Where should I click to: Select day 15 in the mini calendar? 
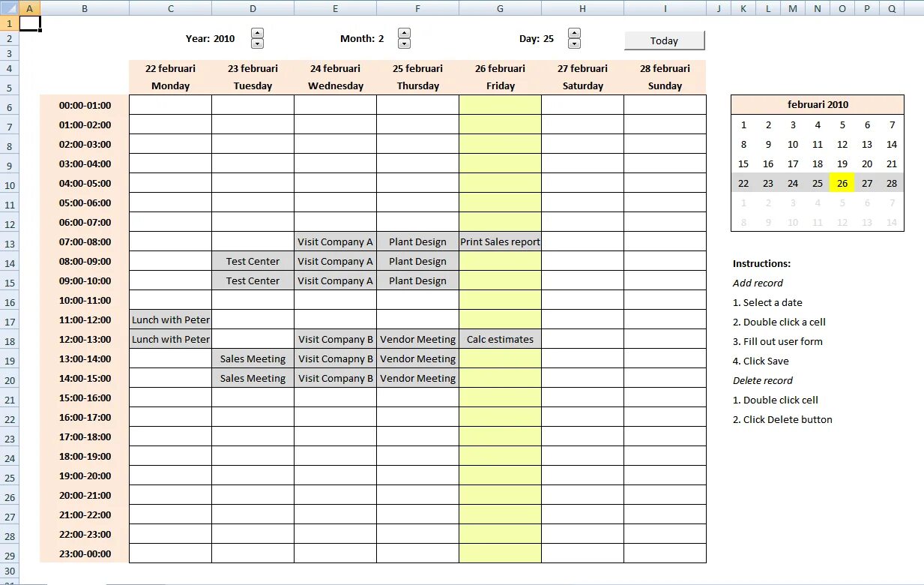click(743, 163)
